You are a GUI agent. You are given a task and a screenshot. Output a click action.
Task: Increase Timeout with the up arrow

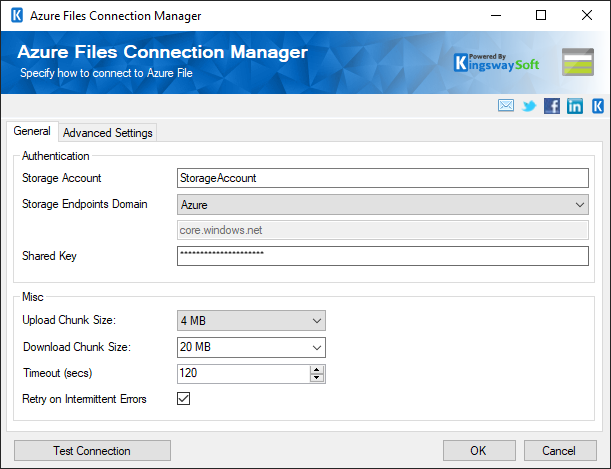click(x=317, y=369)
